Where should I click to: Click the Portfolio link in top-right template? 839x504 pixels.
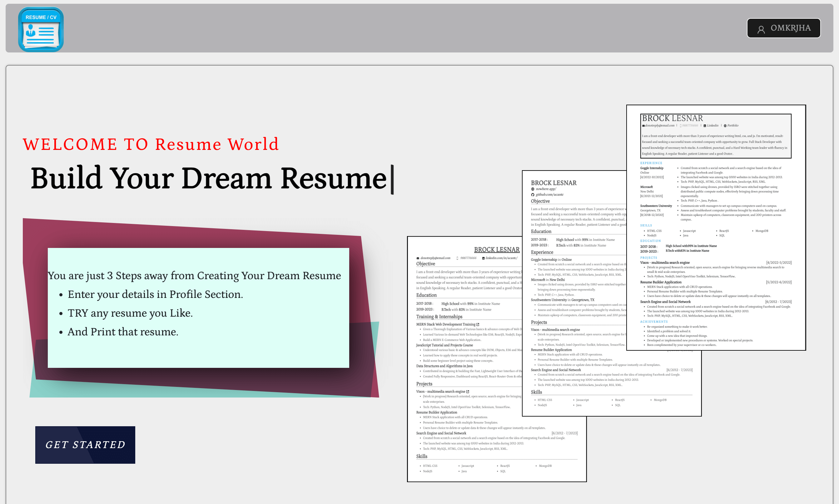pos(732,125)
